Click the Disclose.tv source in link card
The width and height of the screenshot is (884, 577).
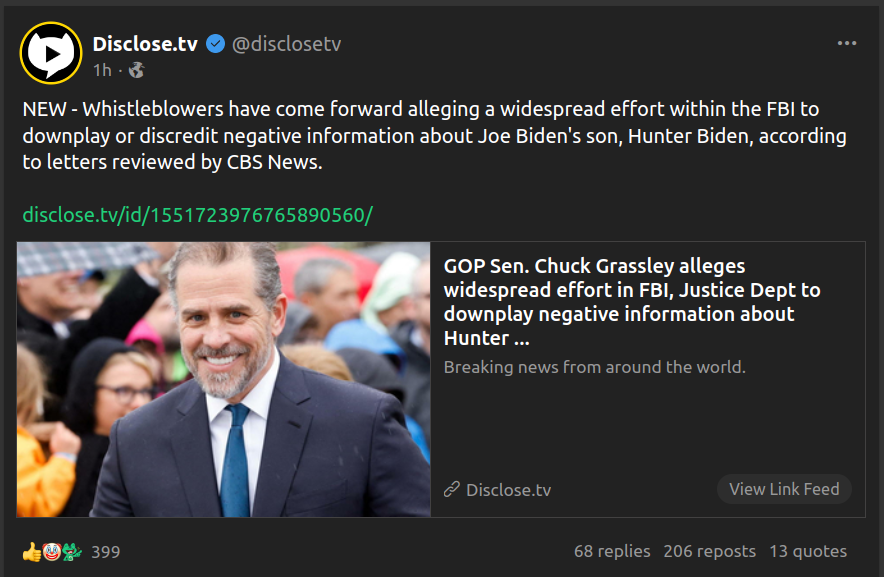pyautogui.click(x=508, y=490)
